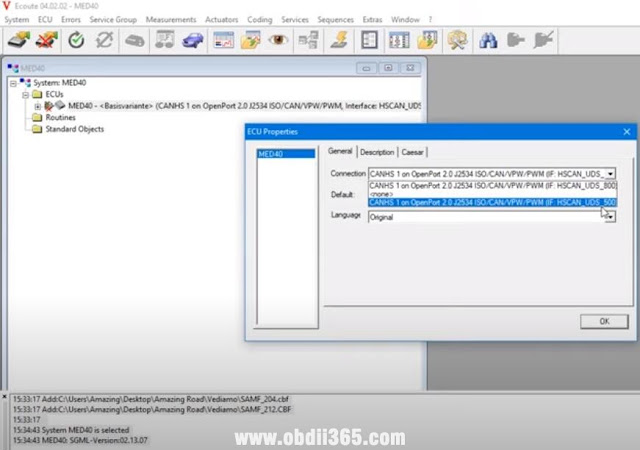
Task: Switch to the Description tab
Action: pyautogui.click(x=377, y=152)
